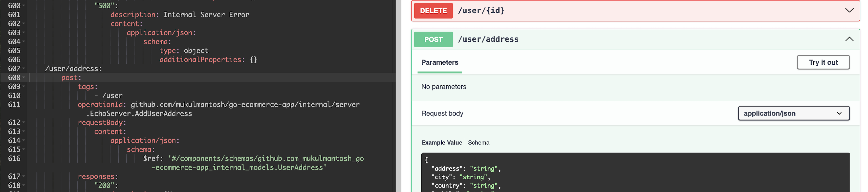Click 'additionalProperties: {}' code line
Image resolution: width=868 pixels, height=192 pixels.
[208, 59]
